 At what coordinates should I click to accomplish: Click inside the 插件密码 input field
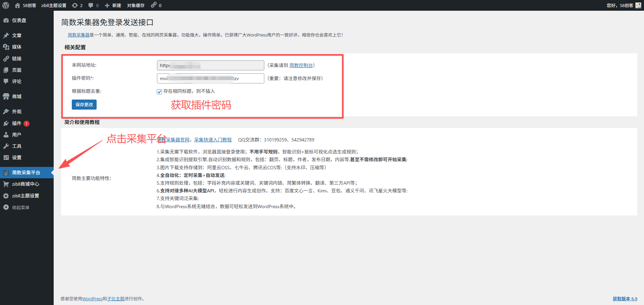coord(210,78)
